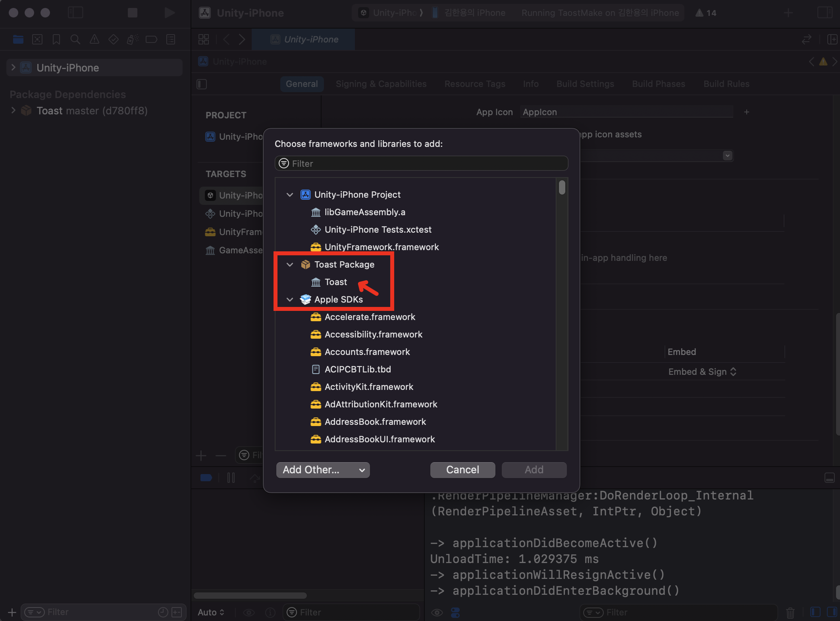Expand Unity-iPhone project in navigator
Image resolution: width=840 pixels, height=621 pixels.
pyautogui.click(x=13, y=67)
